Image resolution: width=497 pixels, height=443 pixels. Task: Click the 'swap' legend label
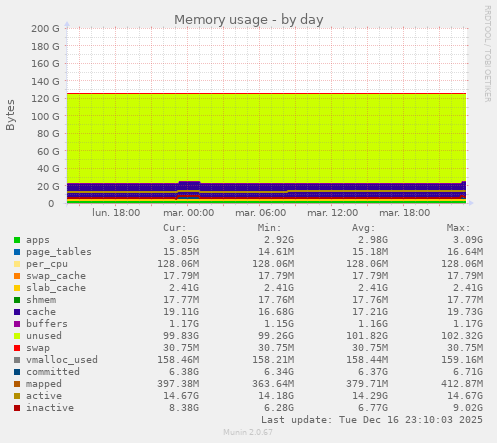38,348
